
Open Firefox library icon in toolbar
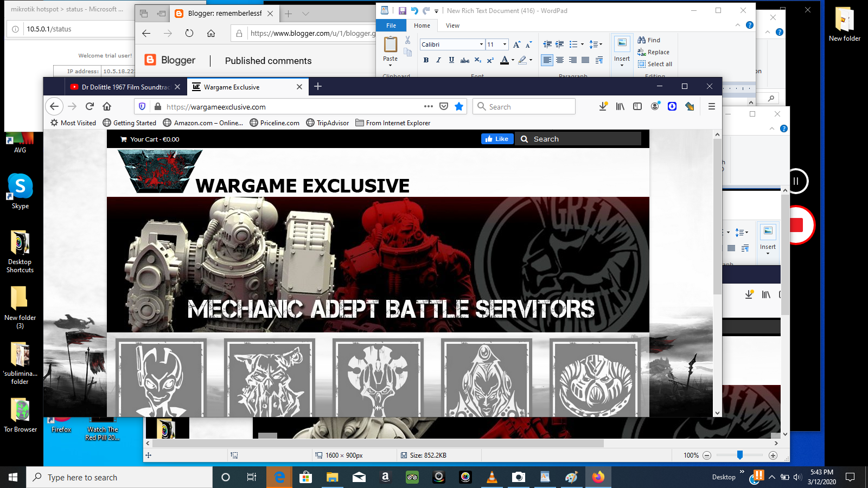(x=620, y=106)
